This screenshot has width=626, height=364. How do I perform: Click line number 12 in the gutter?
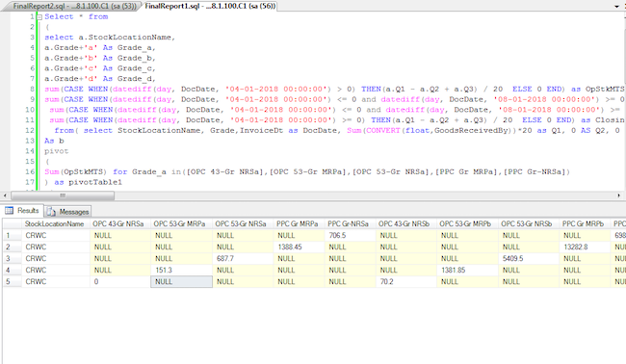point(30,131)
